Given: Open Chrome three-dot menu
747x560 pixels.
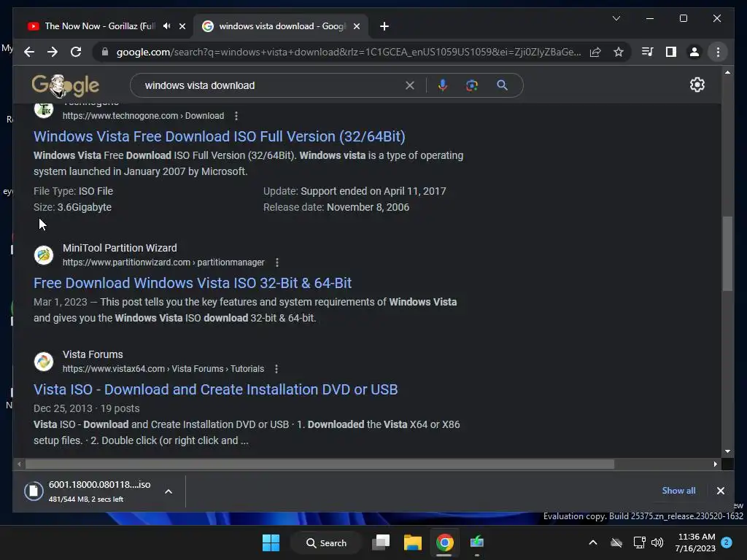Looking at the screenshot, I should [718, 52].
